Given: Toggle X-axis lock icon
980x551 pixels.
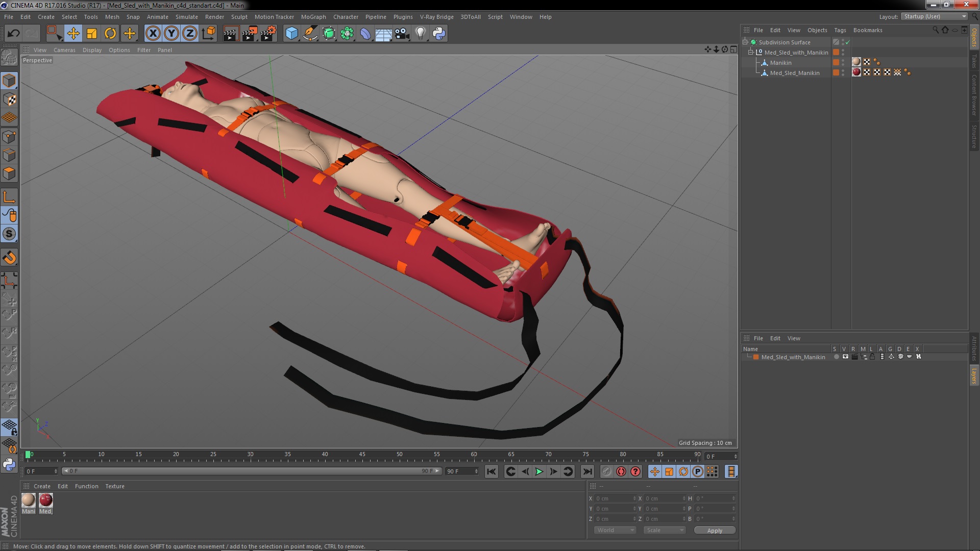Looking at the screenshot, I should 153,34.
